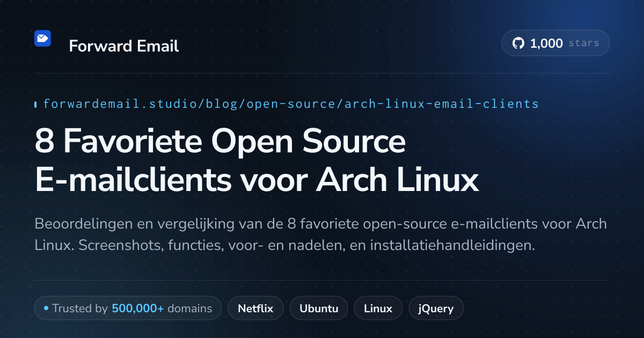Viewport: 644px width, 338px height.
Task: Select the Ubuntu tag pill
Action: coord(319,308)
